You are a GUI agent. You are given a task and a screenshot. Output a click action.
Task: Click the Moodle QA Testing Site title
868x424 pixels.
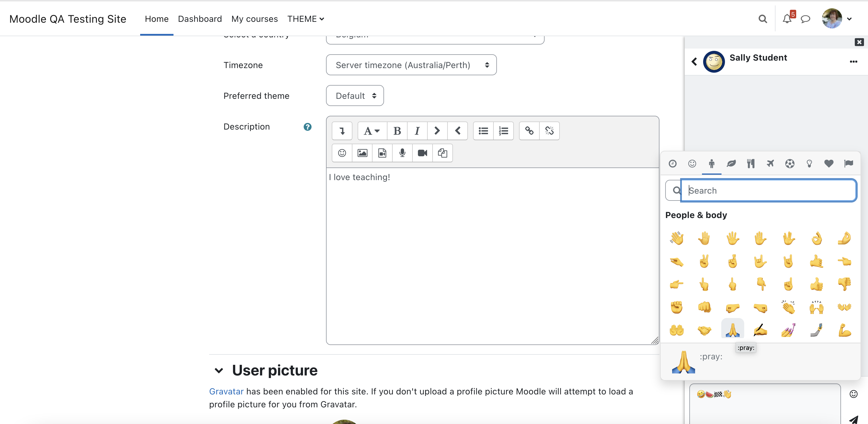point(68,19)
